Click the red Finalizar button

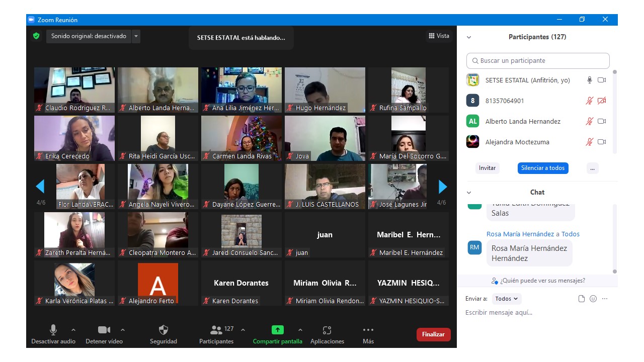point(434,334)
